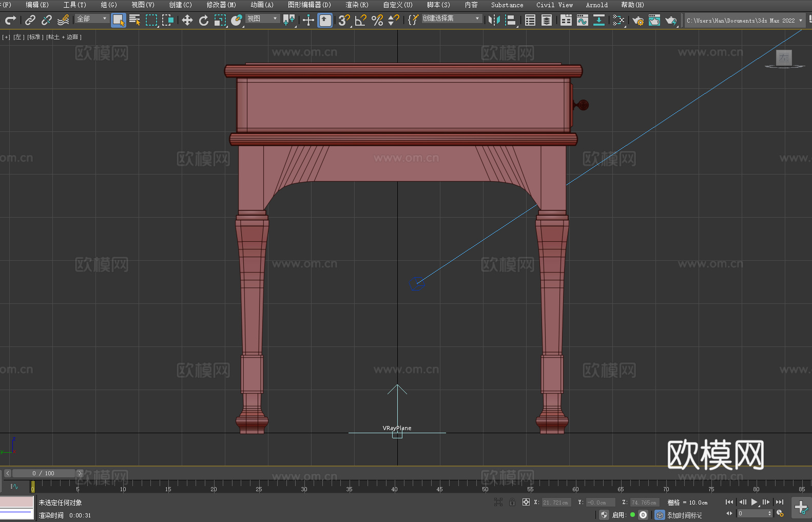Open the selection filter 全部 dropdown
812x522 pixels.
tap(92, 18)
